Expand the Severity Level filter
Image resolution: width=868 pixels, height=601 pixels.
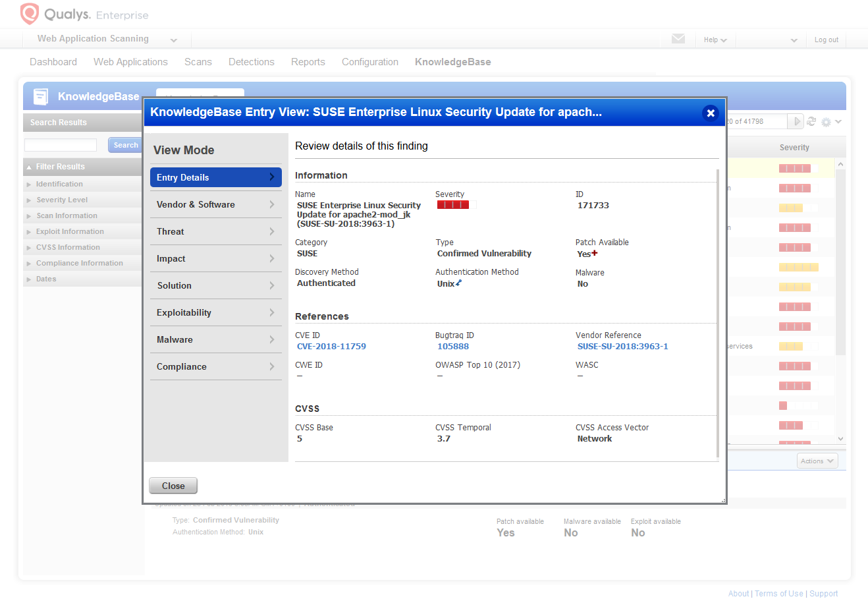pyautogui.click(x=82, y=200)
